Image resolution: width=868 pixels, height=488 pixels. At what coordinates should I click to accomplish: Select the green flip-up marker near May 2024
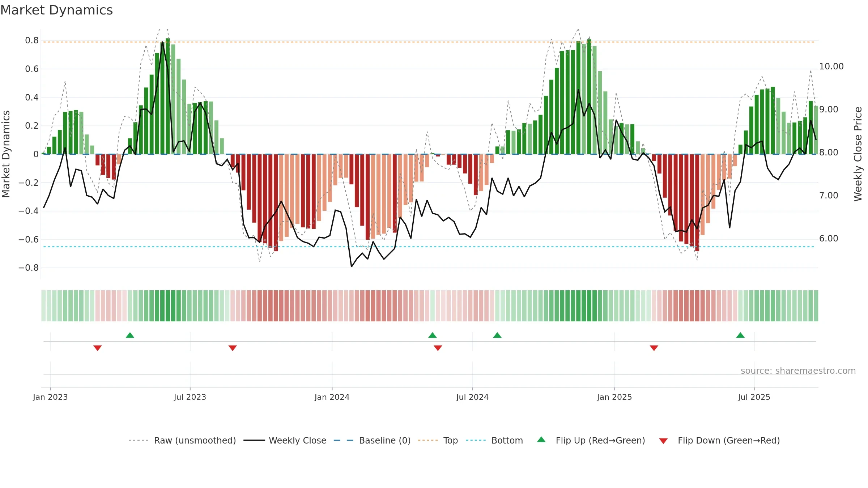click(433, 335)
